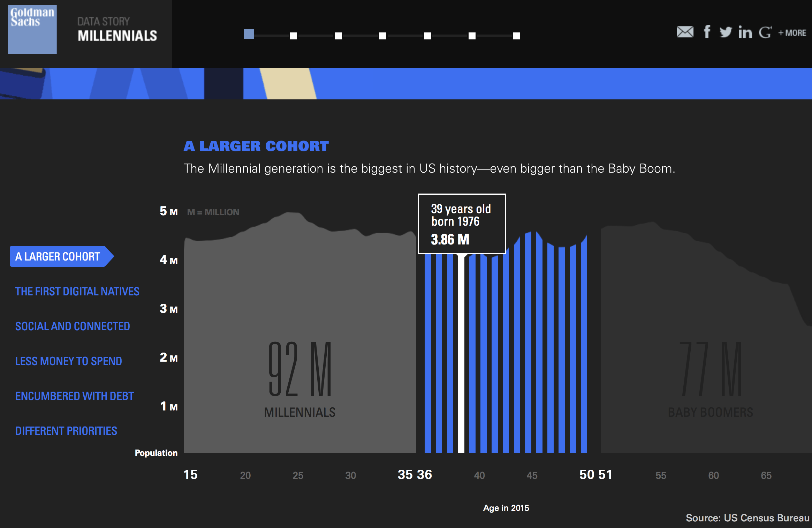Click the 'Age in 2015' axis label
Viewport: 812px width, 528px height.
(506, 508)
